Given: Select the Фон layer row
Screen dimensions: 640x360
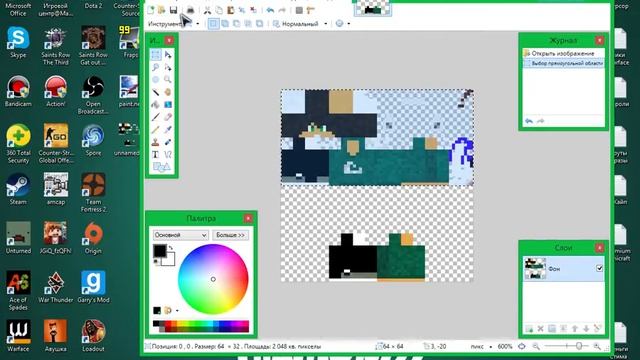Looking at the screenshot, I should pos(563,268).
